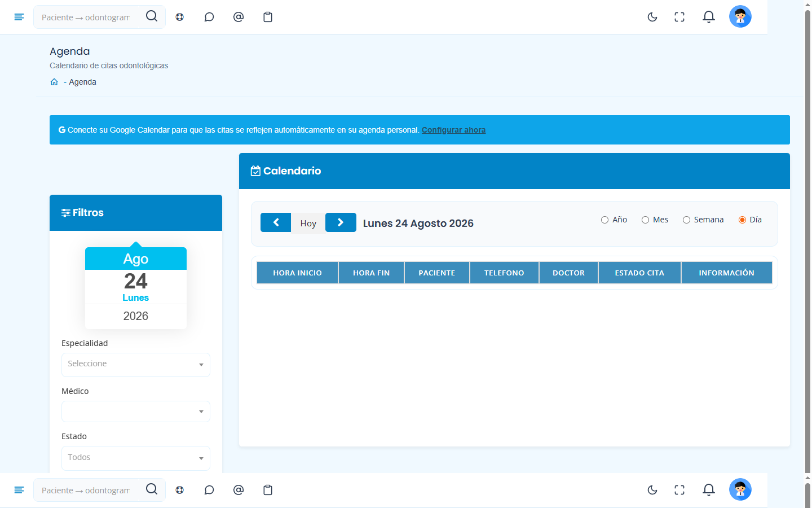Go to next day with right arrow
The height and width of the screenshot is (508, 812).
tap(341, 222)
